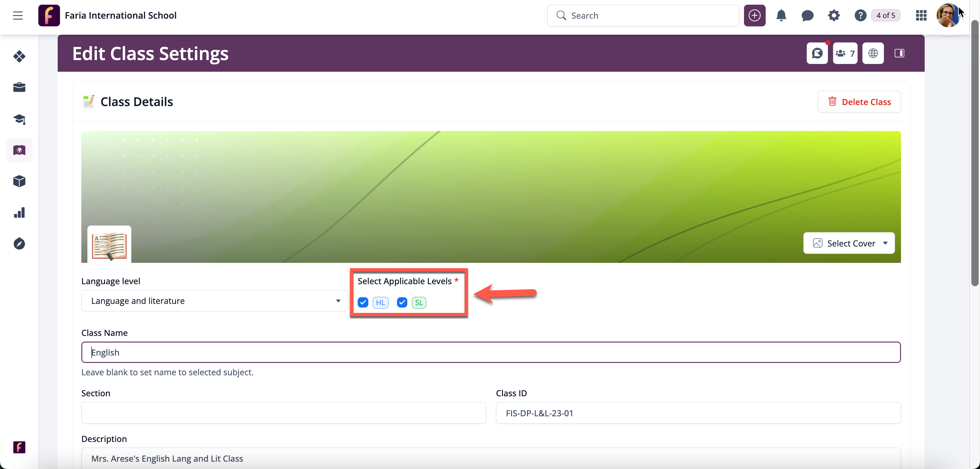Open the settings gear icon
The image size is (980, 469).
[834, 16]
